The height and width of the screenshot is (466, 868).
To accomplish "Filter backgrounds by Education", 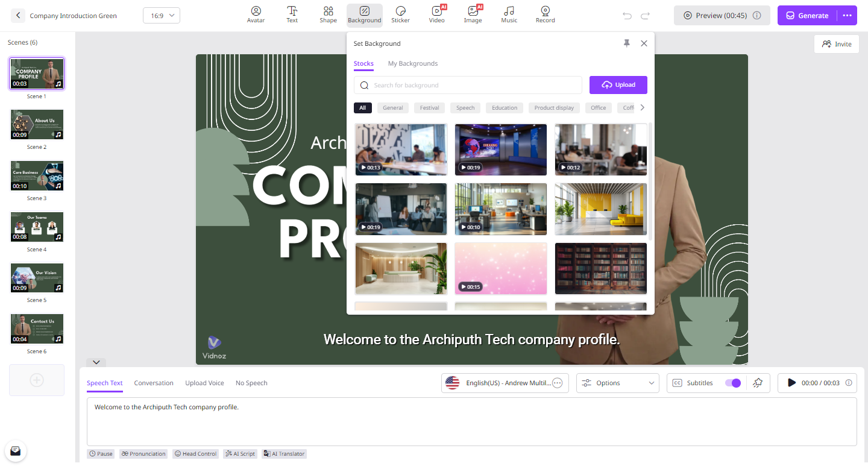I will click(x=505, y=108).
